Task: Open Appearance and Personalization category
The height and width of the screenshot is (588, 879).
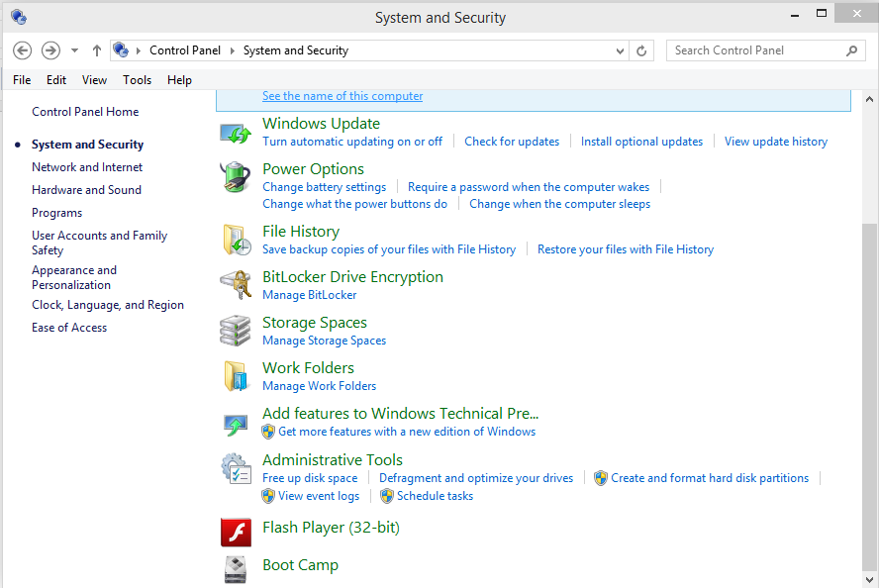Action: [x=74, y=277]
